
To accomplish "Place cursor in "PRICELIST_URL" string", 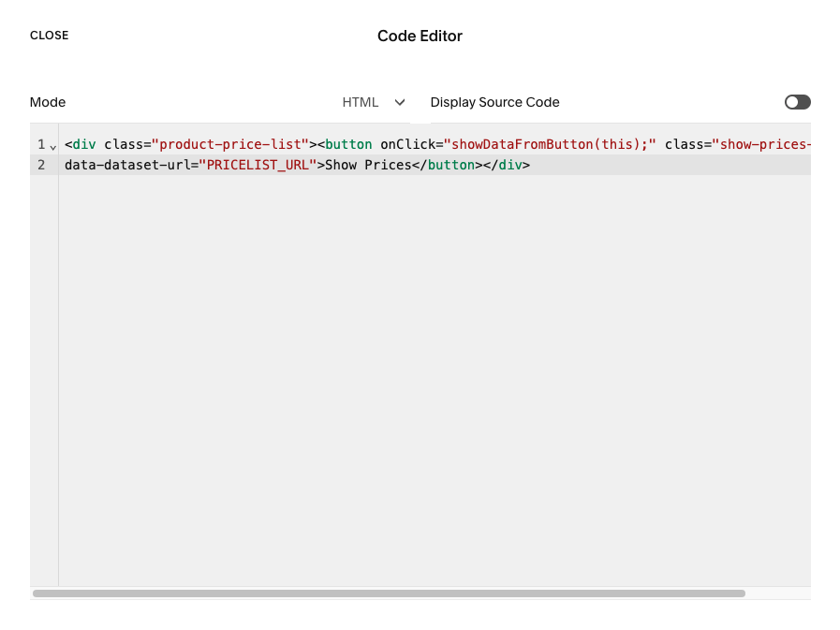I will [x=258, y=165].
